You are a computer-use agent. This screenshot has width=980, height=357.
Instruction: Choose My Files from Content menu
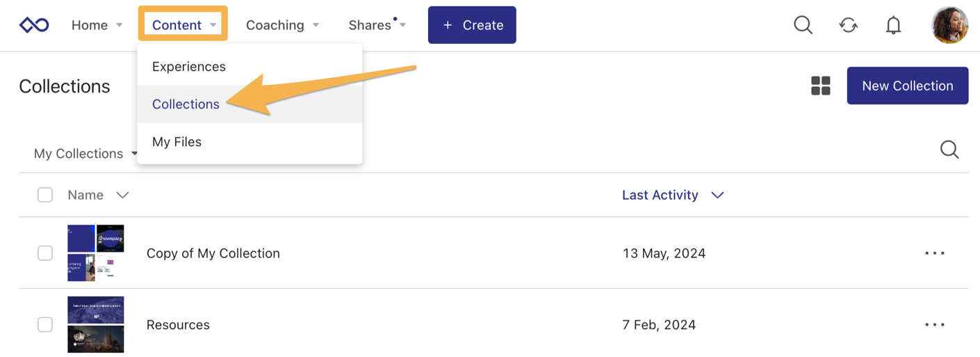(177, 142)
